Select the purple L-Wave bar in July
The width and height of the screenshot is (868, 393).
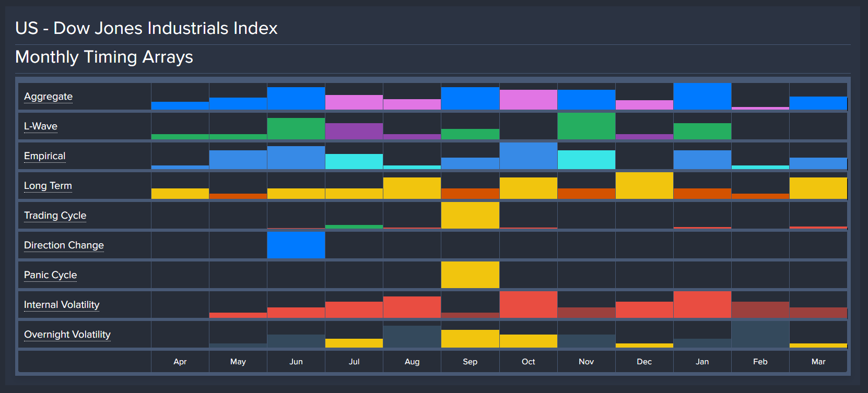pyautogui.click(x=354, y=132)
